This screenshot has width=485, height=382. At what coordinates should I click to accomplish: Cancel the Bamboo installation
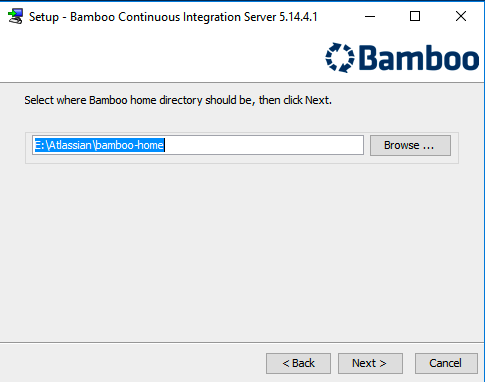446,363
